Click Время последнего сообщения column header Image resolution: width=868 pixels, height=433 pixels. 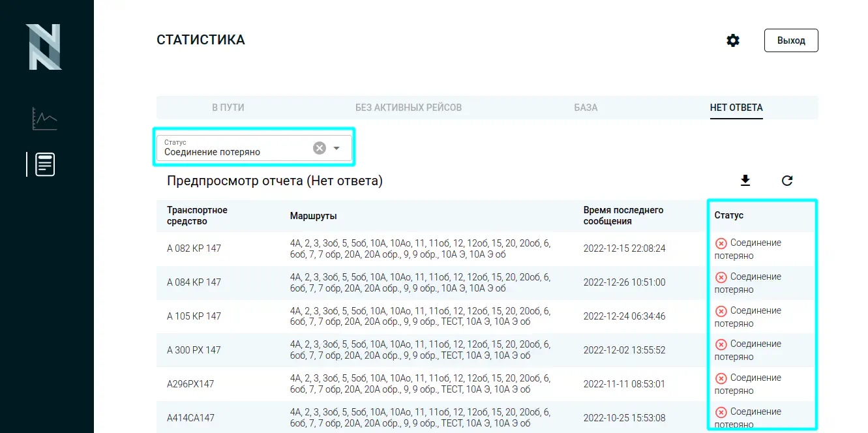point(623,216)
